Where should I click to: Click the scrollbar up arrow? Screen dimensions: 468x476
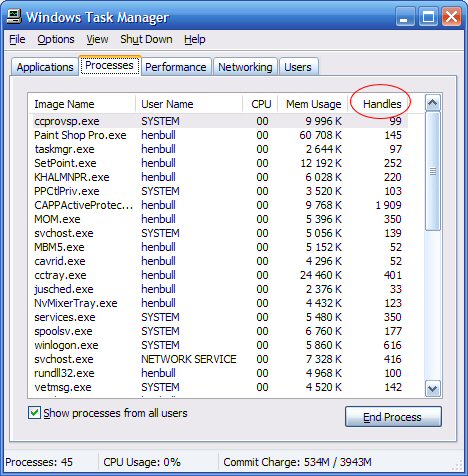[x=433, y=103]
